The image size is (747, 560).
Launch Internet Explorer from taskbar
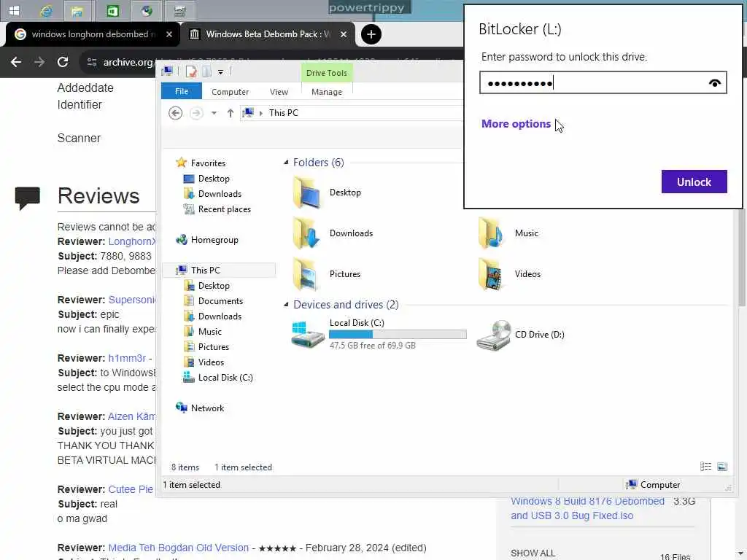46,10
